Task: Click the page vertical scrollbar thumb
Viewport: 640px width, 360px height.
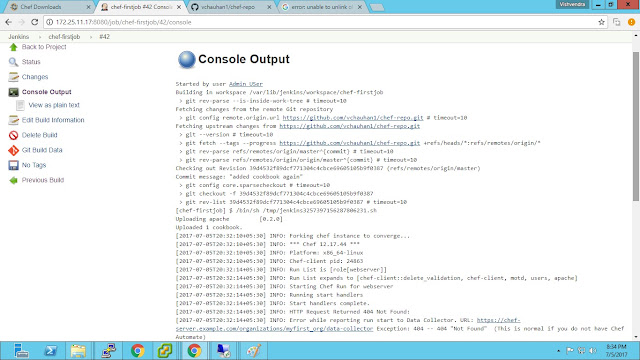Action: pos(636,127)
